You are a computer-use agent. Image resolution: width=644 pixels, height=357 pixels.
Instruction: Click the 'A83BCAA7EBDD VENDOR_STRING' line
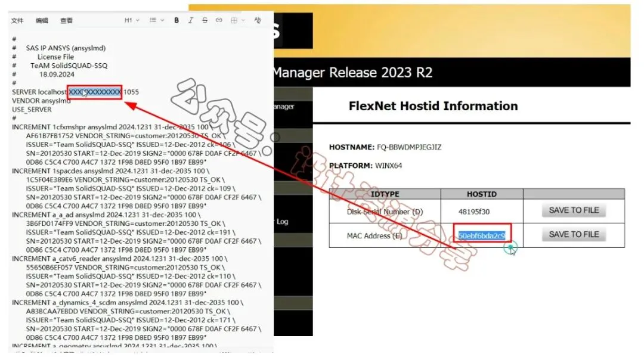(x=128, y=312)
